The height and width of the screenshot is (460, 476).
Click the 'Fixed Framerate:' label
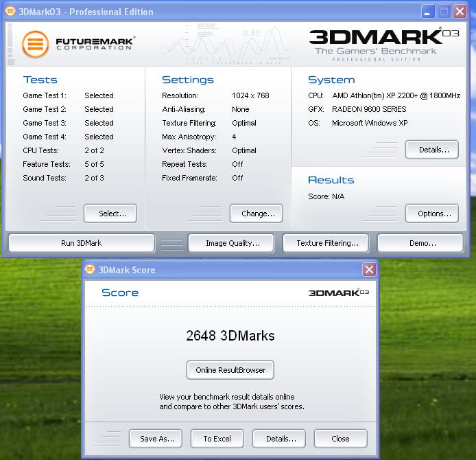pos(189,178)
